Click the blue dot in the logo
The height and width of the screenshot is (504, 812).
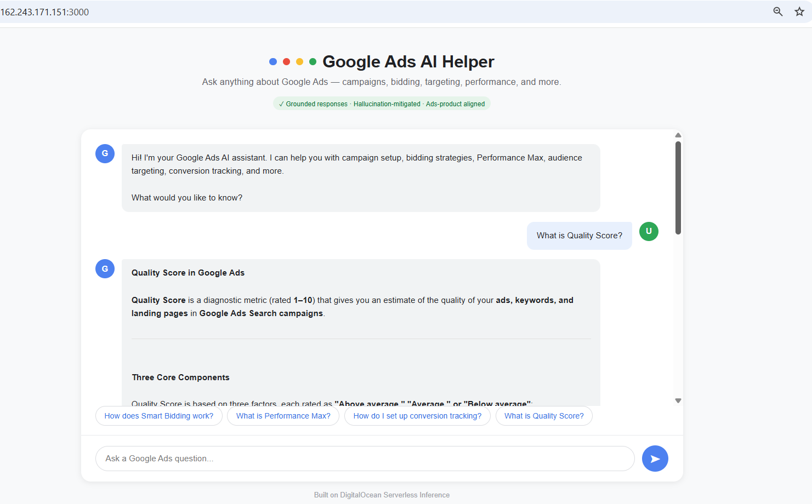[x=273, y=61]
